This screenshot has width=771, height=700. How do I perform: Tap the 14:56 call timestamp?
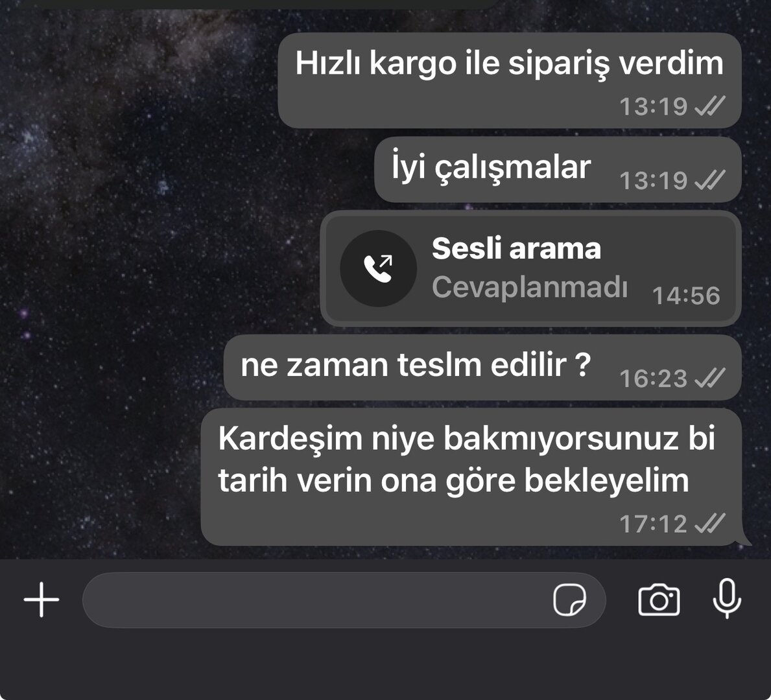pos(686,296)
